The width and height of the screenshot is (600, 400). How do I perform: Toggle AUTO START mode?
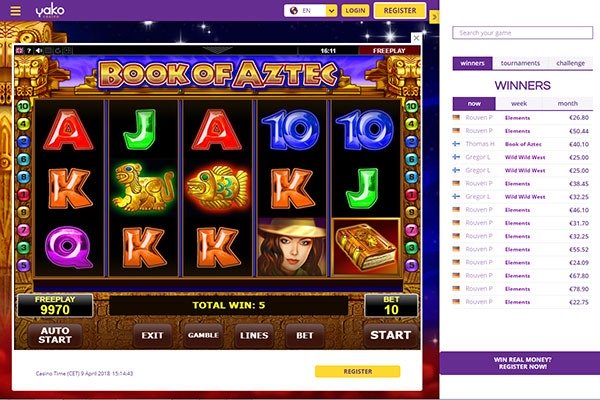click(55, 335)
